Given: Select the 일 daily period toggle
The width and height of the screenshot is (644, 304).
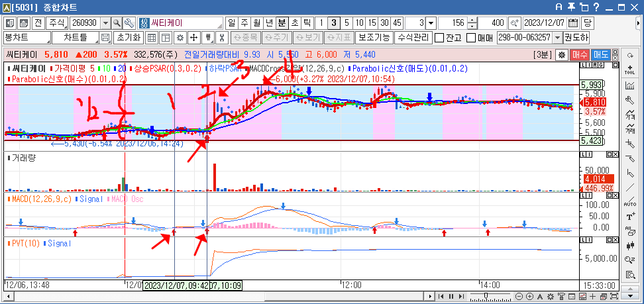Looking at the screenshot, I should (x=232, y=23).
